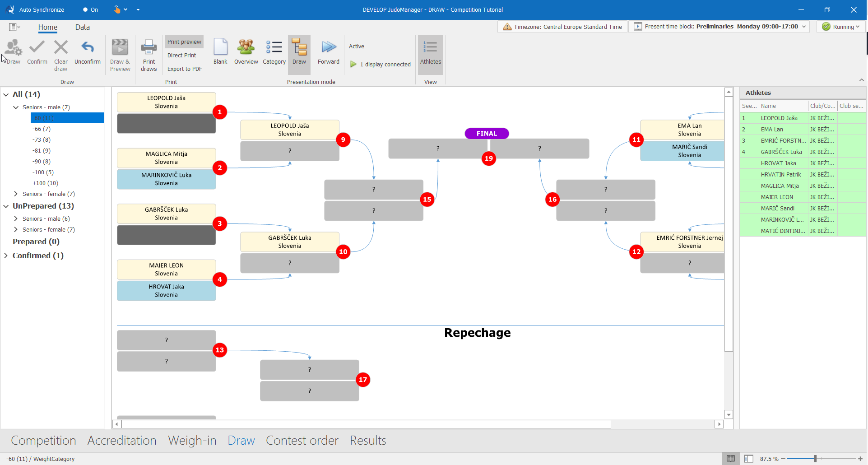
Task: Sort by Name column header
Action: click(x=783, y=106)
